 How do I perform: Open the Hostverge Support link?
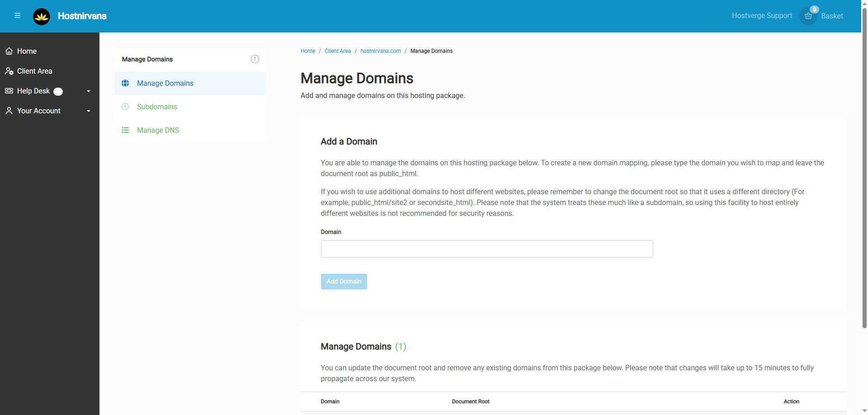[x=762, y=16]
